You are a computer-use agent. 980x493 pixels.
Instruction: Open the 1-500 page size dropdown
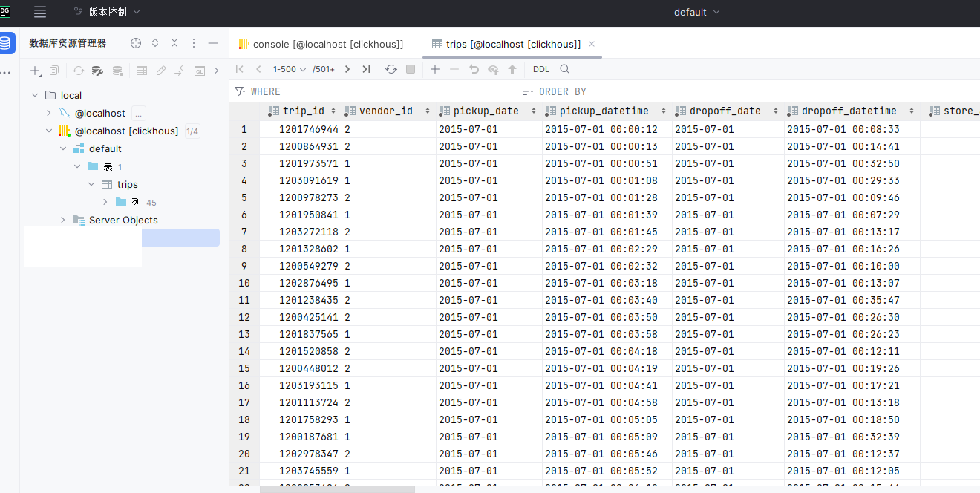tap(290, 69)
